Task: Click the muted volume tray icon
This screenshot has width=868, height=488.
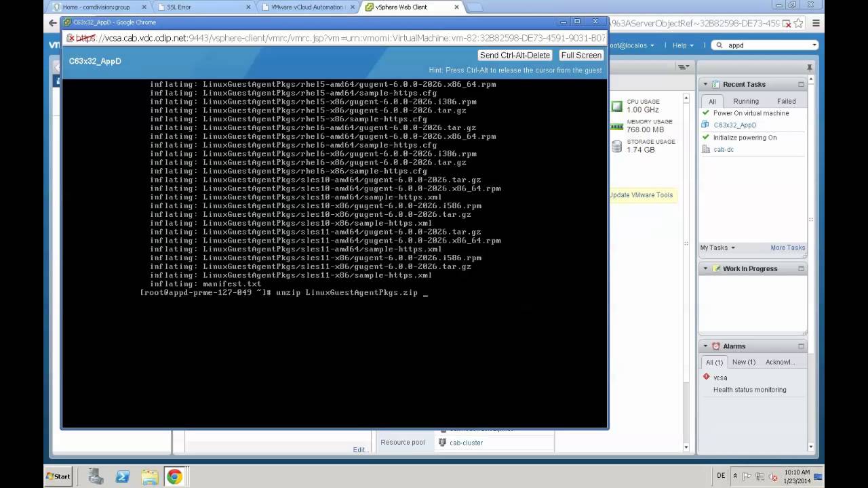Action: pyautogui.click(x=772, y=476)
